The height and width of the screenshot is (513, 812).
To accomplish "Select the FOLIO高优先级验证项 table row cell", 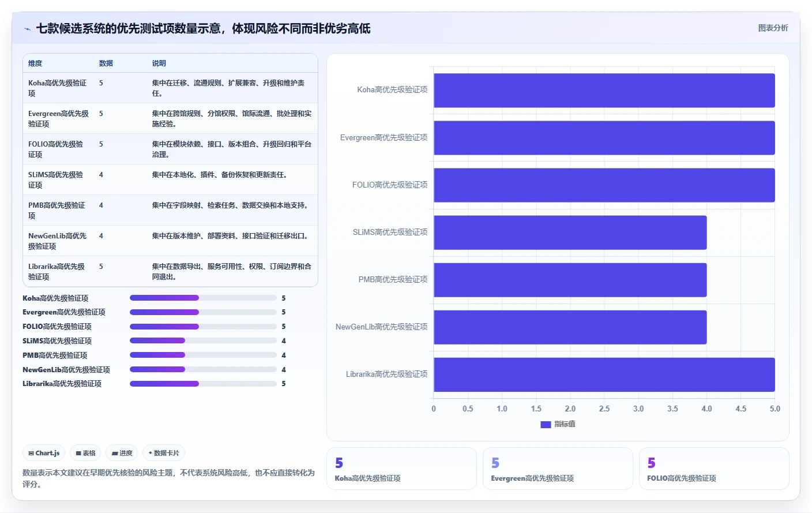I will click(59, 149).
